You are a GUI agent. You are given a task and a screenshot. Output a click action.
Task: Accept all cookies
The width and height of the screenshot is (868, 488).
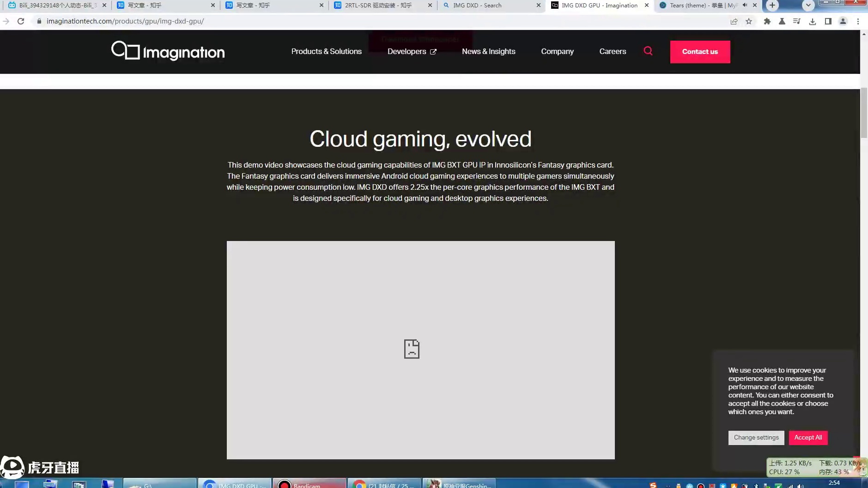click(x=808, y=438)
